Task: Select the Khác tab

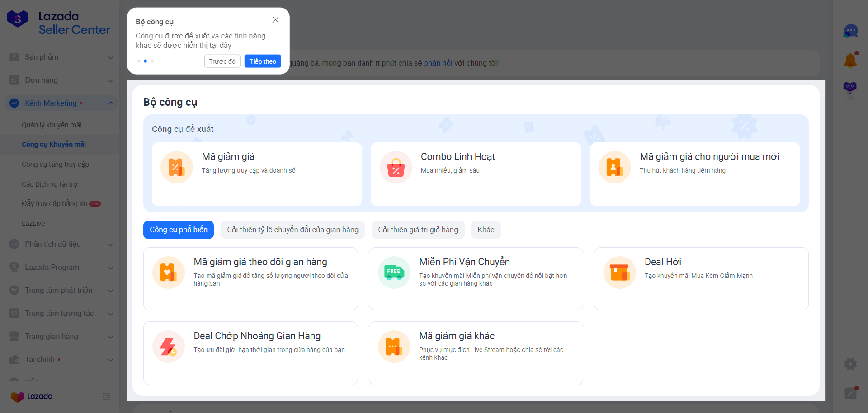Action: (486, 230)
